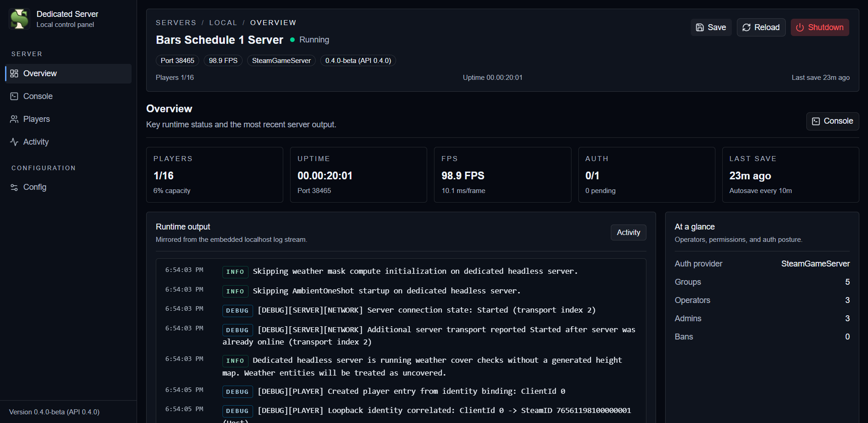Click the Groups row showing 5

762,282
